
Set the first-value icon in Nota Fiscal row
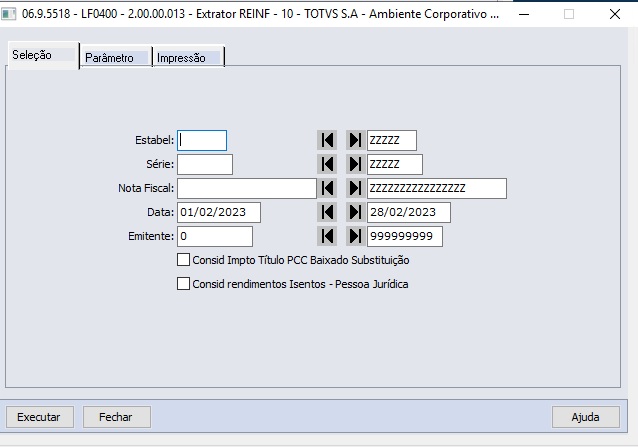click(327, 188)
